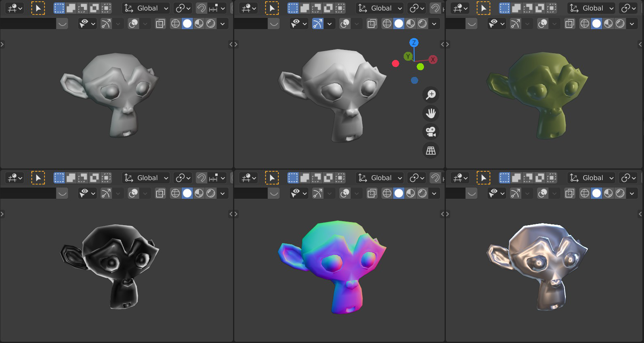This screenshot has height=343, width=644.
Task: Choose Intersect selection mode in the gizmo viewport
Action: tap(340, 8)
